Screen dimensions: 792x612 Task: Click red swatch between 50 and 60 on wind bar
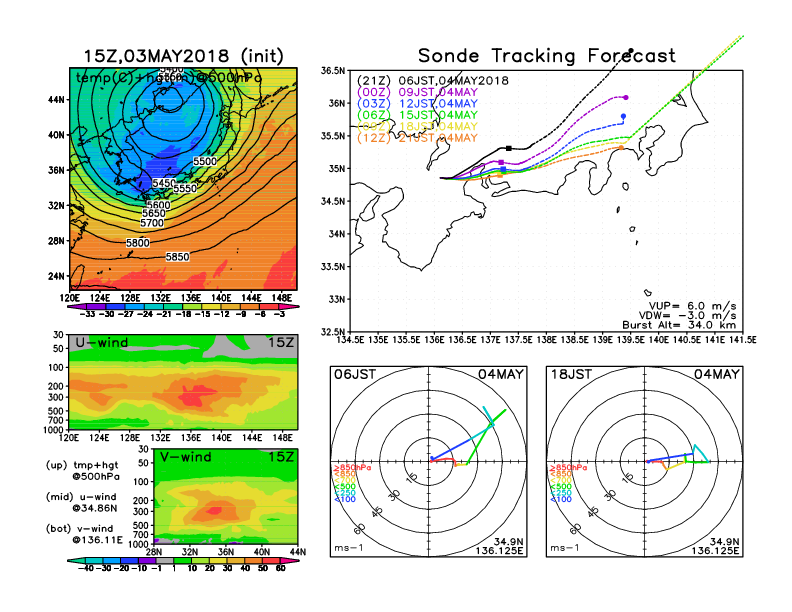(271, 560)
